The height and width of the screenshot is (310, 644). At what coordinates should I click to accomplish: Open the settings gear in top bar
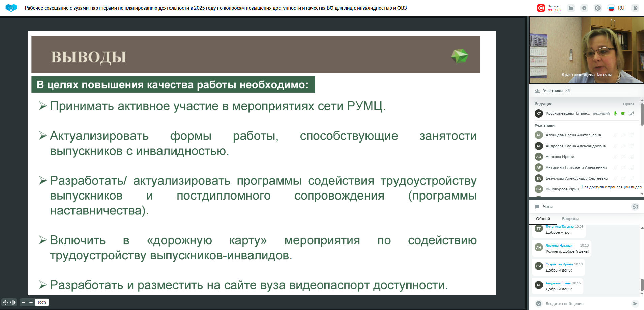[x=597, y=8]
